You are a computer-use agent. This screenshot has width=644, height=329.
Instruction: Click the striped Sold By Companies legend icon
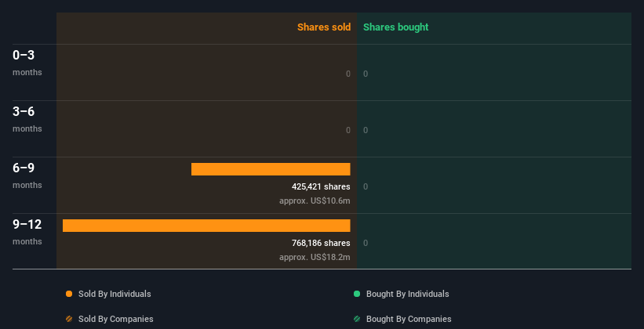point(69,319)
